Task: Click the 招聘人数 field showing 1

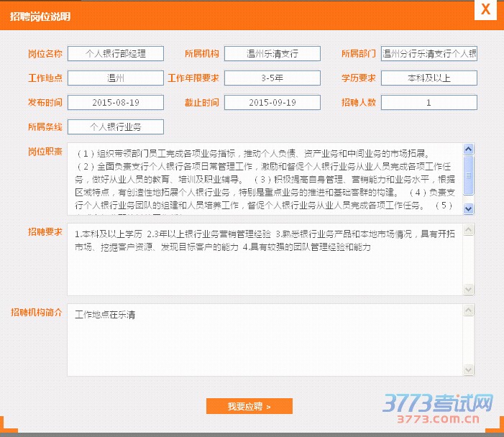Action: coord(429,103)
